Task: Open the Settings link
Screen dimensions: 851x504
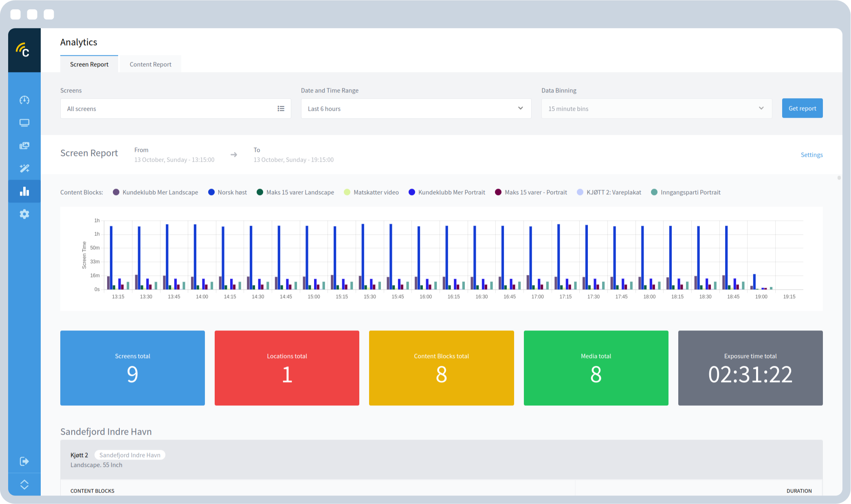Action: coord(811,155)
